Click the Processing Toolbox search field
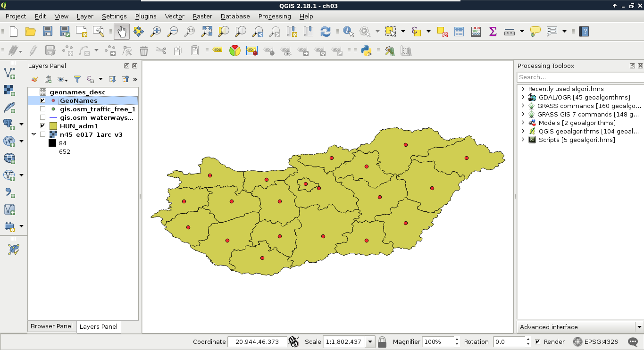 coord(579,77)
